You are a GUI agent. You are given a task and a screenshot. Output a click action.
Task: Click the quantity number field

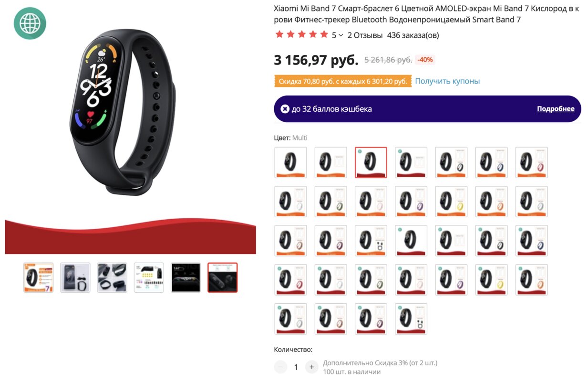coord(296,367)
